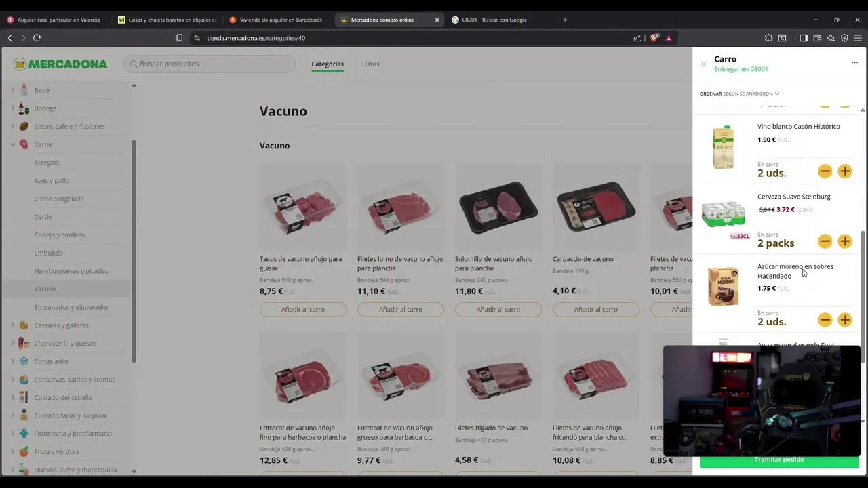The width and height of the screenshot is (868, 488).
Task: Switch to the Vivienda de alquiler en Barcelonès tab
Action: click(x=277, y=20)
